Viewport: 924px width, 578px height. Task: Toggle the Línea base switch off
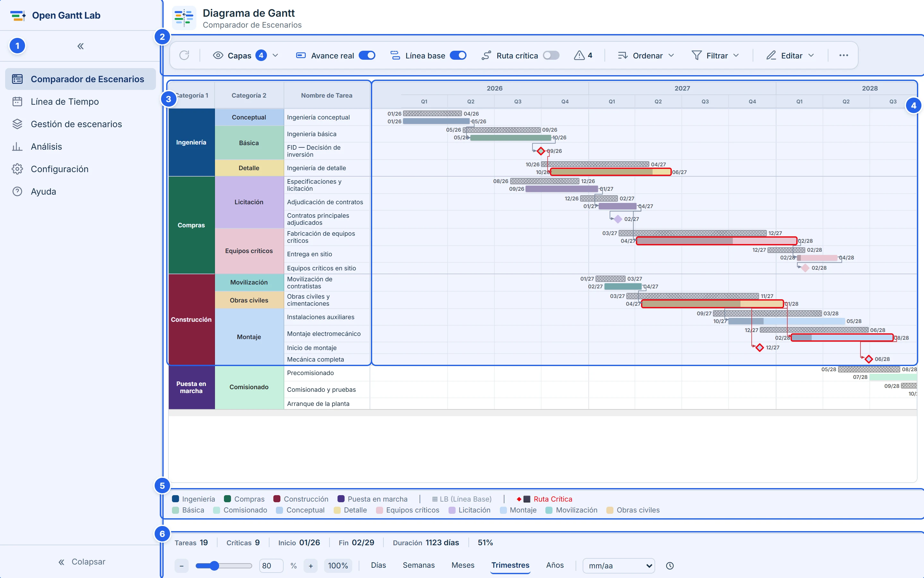click(x=458, y=56)
